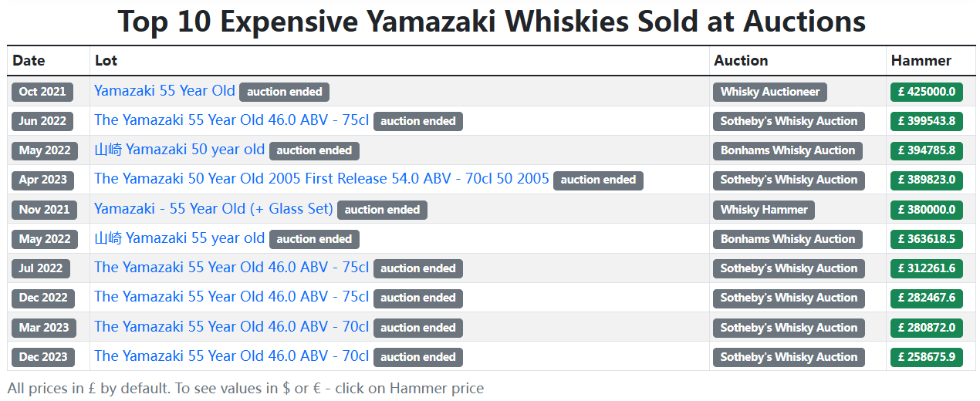
Task: Click the £ 258675.9 hammer price
Action: coord(926,357)
